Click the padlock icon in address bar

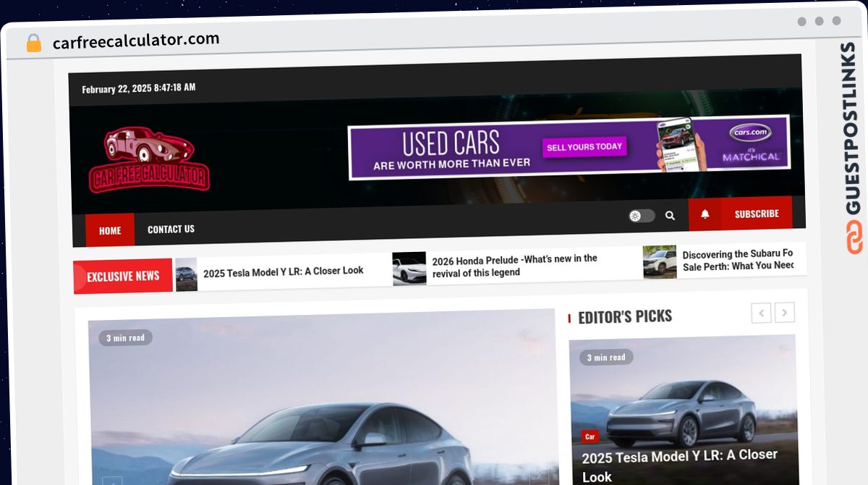pos(34,43)
